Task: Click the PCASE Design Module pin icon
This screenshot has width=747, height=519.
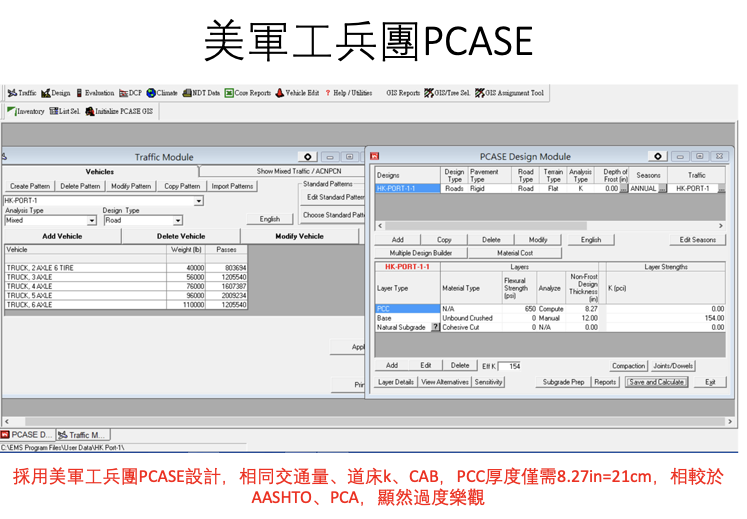Action: tap(658, 156)
